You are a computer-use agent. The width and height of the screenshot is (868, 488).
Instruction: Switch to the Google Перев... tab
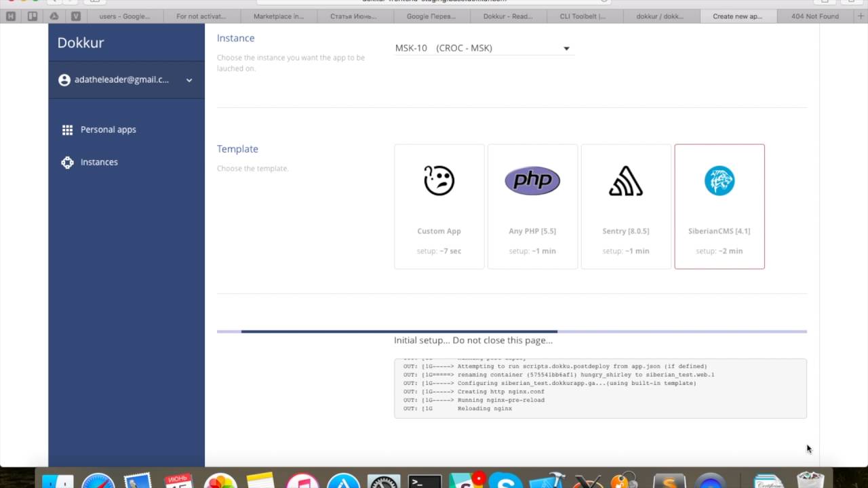[431, 16]
